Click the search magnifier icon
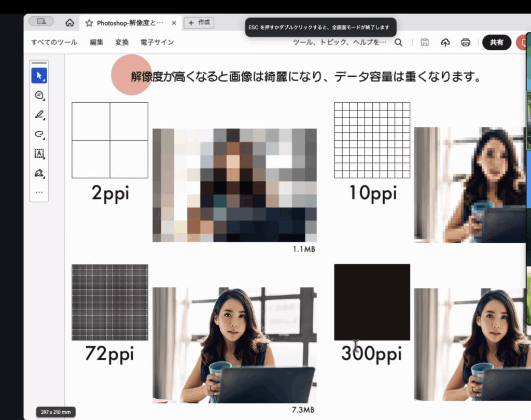 (398, 43)
